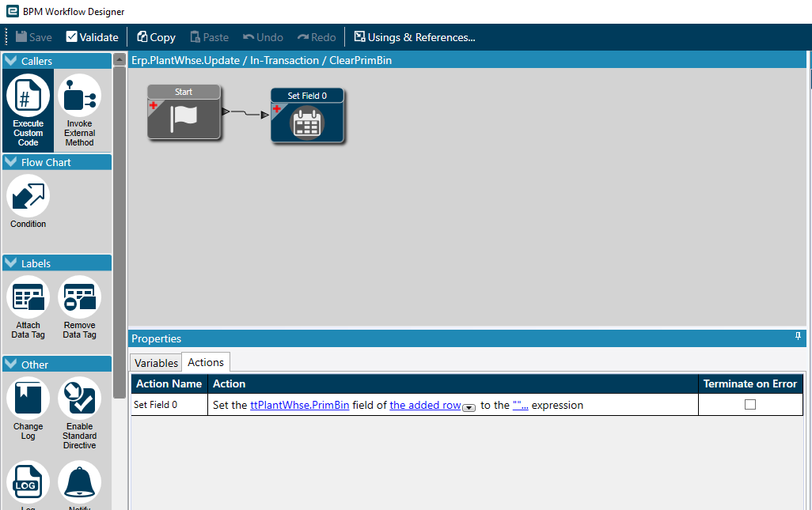Choose the Attach Data Tag item
Image resolution: width=812 pixels, height=510 pixels.
point(28,308)
